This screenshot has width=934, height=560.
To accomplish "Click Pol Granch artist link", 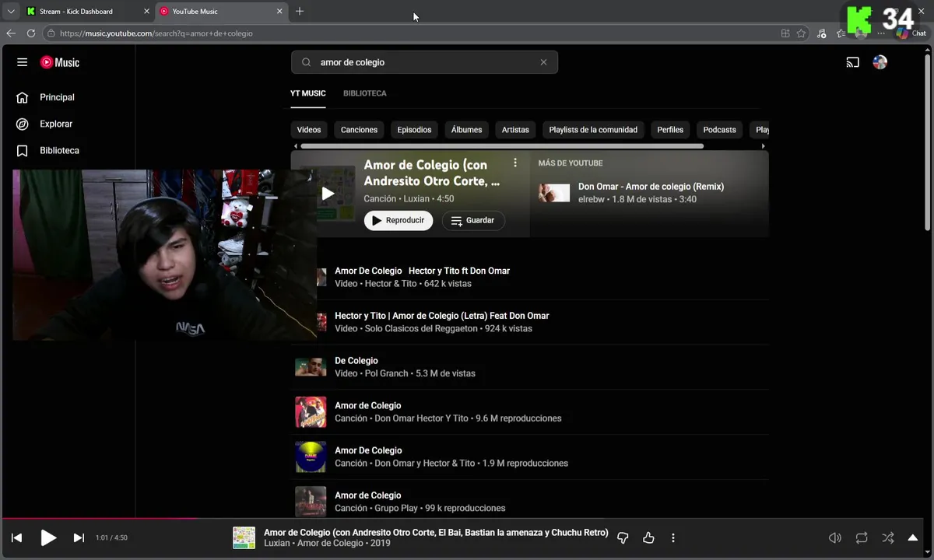I will pyautogui.click(x=387, y=373).
